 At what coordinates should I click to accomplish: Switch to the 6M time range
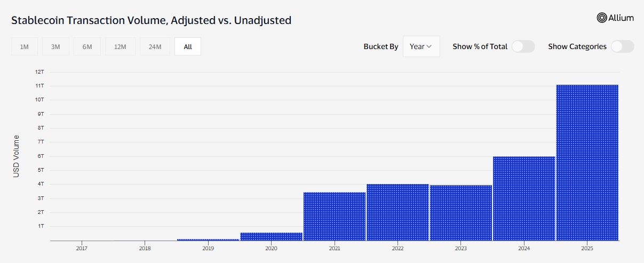pos(87,46)
